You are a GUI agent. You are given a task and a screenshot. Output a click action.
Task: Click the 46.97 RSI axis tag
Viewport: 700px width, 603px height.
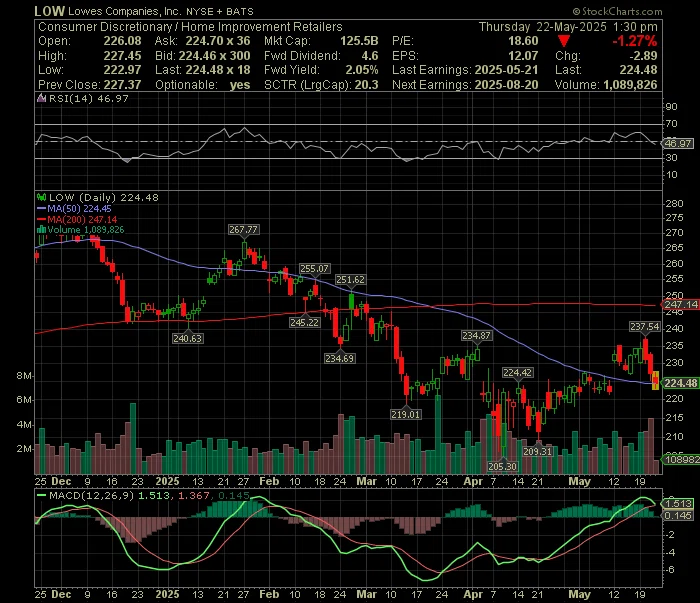[x=678, y=143]
